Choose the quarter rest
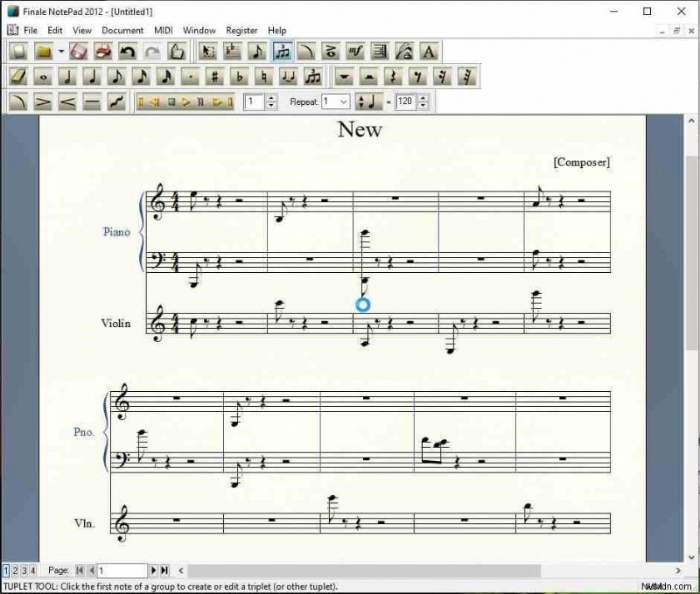Viewport: 700px width, 594px height. coord(393,76)
